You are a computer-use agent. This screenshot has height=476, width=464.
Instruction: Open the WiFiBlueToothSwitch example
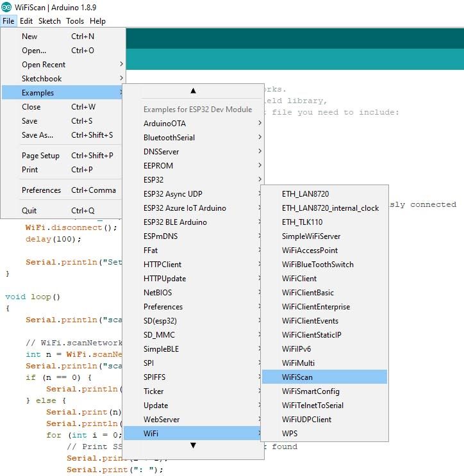click(325, 265)
